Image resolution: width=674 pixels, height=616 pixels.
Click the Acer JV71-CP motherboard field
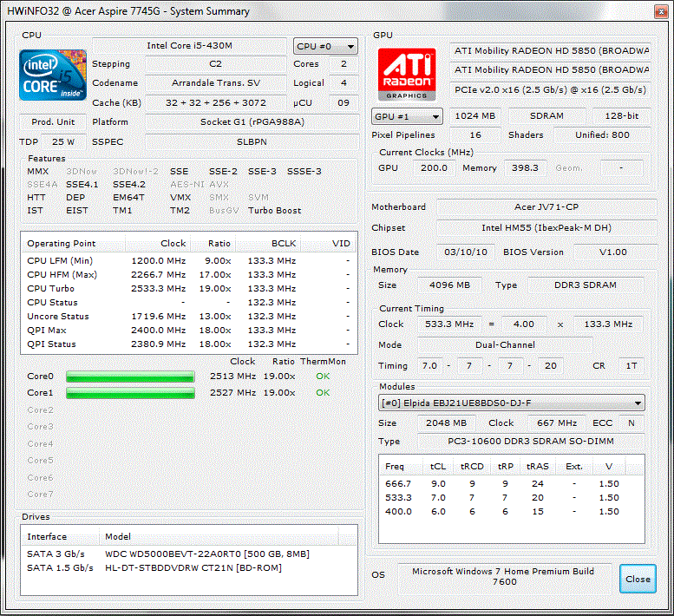(x=546, y=207)
